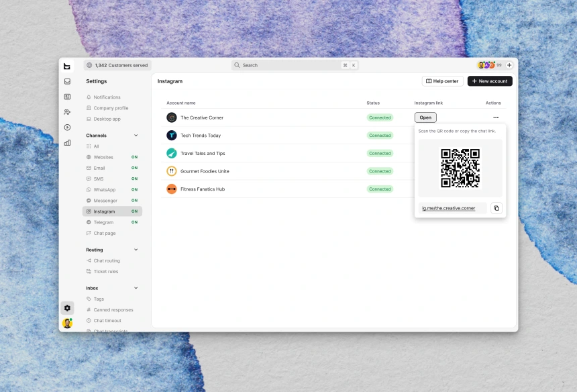577x392 pixels.
Task: Collapse the Inbox section
Action: tap(136, 288)
